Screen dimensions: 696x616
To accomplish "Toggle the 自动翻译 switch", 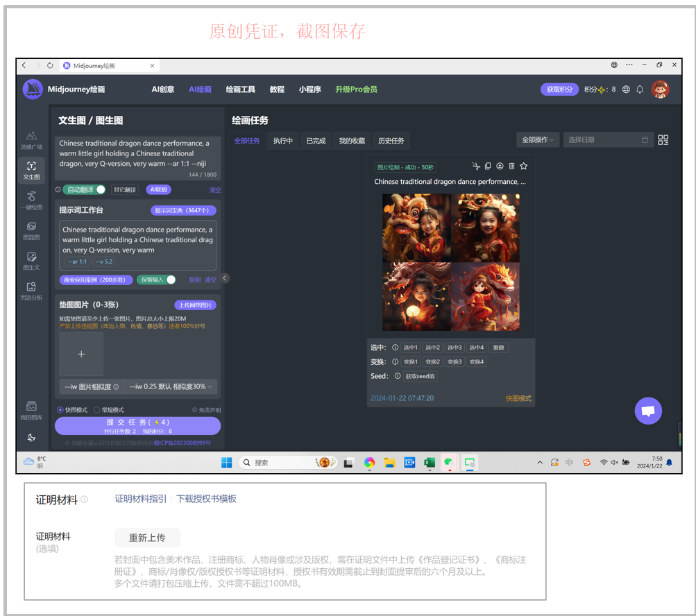I will [x=85, y=189].
